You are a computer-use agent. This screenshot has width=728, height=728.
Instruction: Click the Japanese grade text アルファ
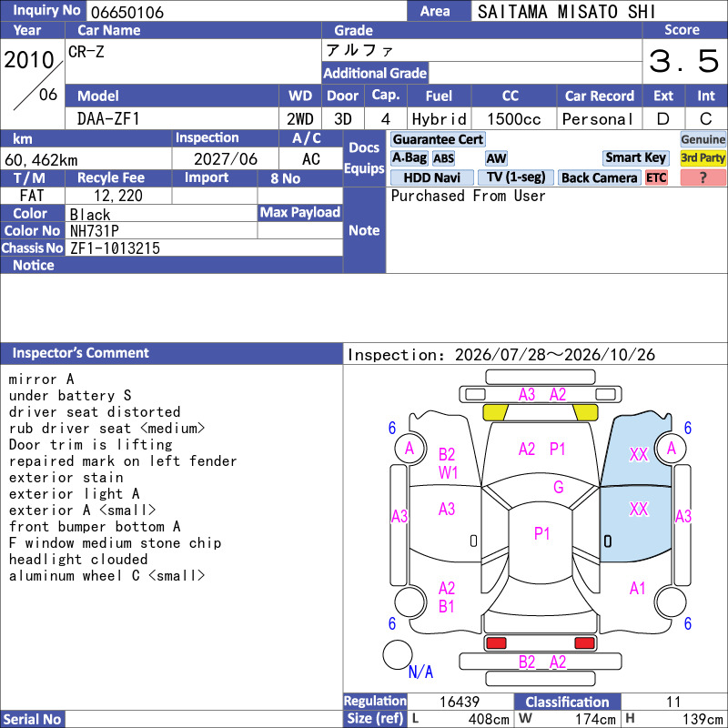(359, 50)
